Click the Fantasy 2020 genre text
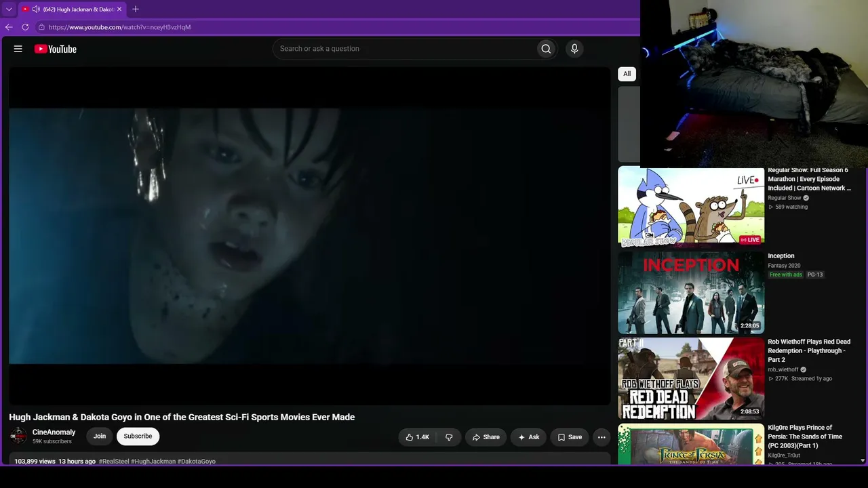Viewport: 868px width, 488px height. point(785,266)
